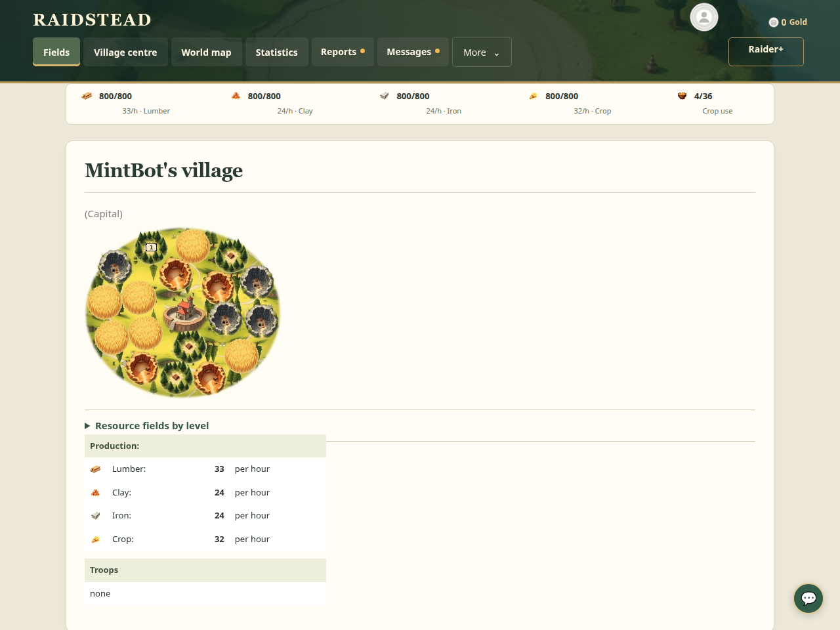Switch to the Village centre tab

pyautogui.click(x=125, y=52)
